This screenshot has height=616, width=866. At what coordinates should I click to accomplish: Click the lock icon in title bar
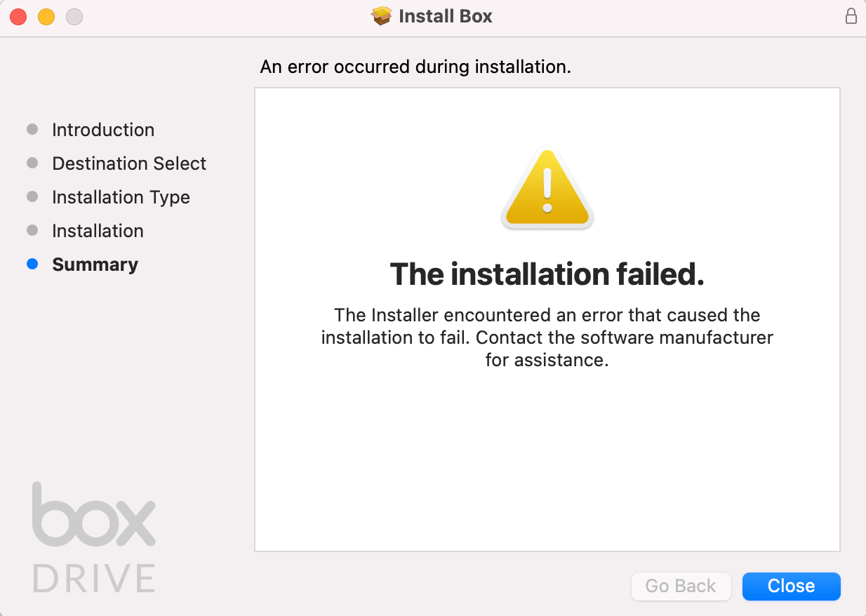(x=851, y=16)
